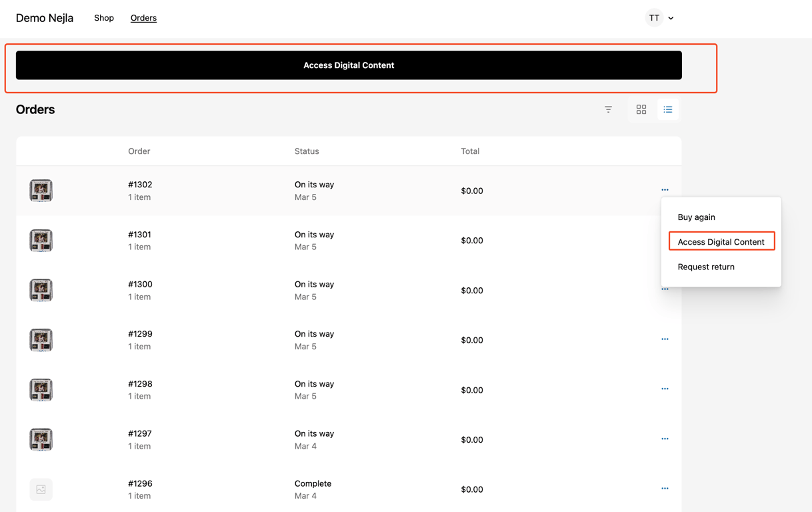Go to the Shop page

click(104, 18)
